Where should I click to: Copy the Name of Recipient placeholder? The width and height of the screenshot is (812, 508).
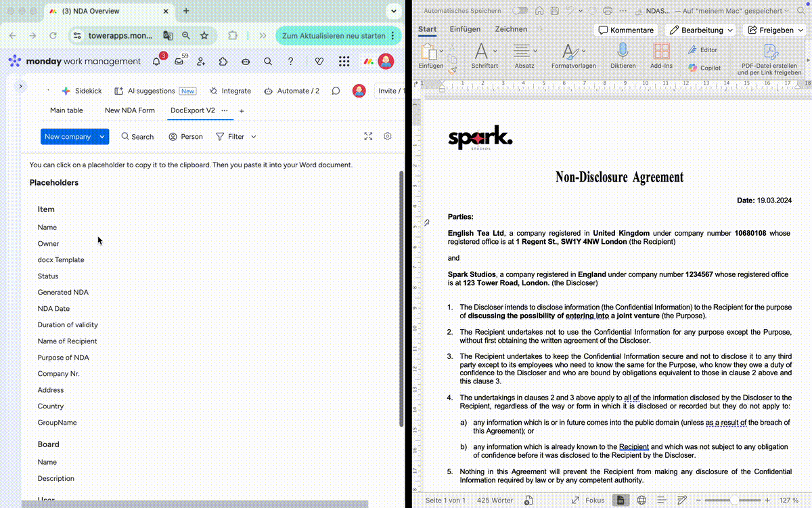tap(68, 341)
